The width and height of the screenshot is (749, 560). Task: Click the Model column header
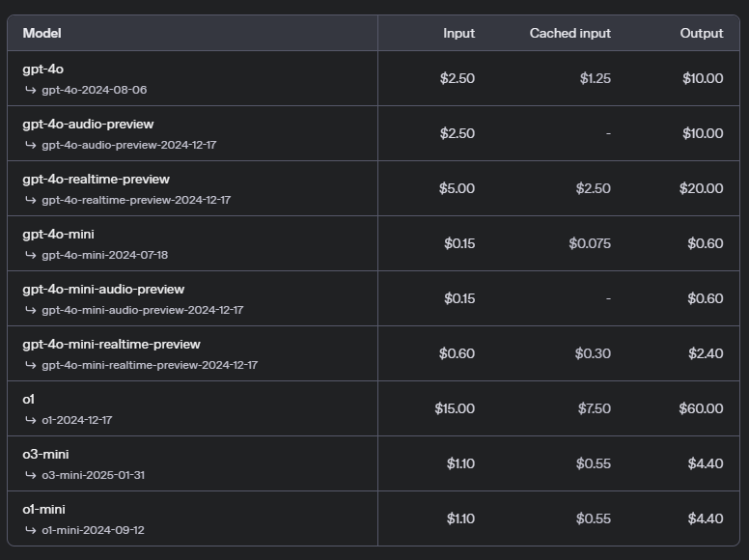[x=42, y=33]
